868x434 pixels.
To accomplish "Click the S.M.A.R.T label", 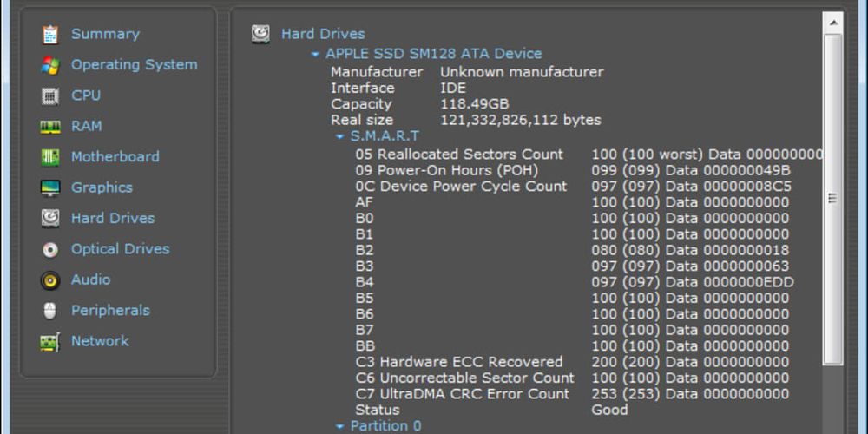I will pos(385,136).
